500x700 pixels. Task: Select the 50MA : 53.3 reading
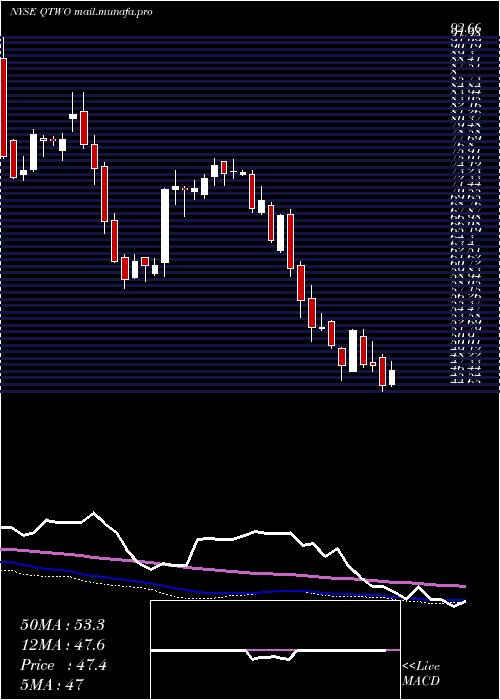pos(62,625)
